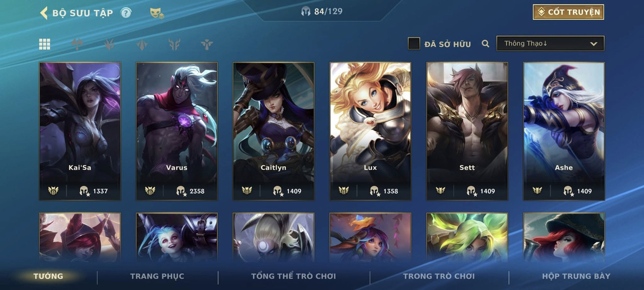Open the help question mark icon
644x290 pixels.
click(126, 13)
